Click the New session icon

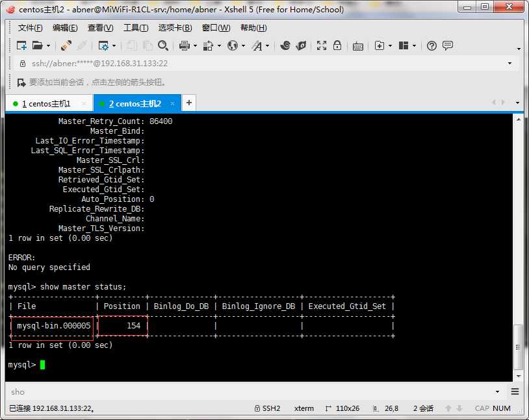[21, 45]
